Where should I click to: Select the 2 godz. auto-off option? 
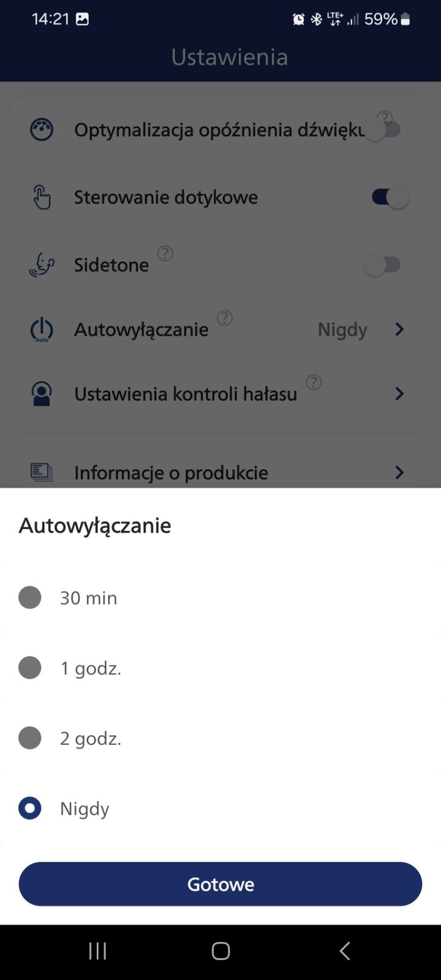point(30,738)
